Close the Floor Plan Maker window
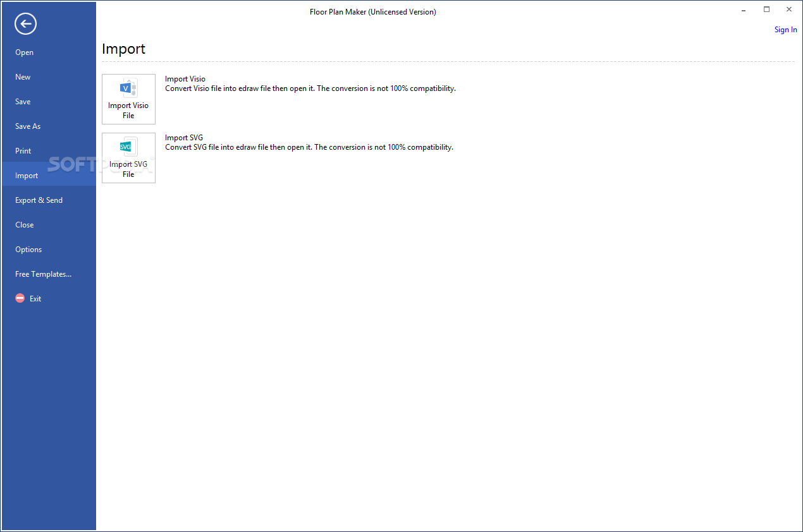This screenshot has width=803, height=532. [789, 9]
